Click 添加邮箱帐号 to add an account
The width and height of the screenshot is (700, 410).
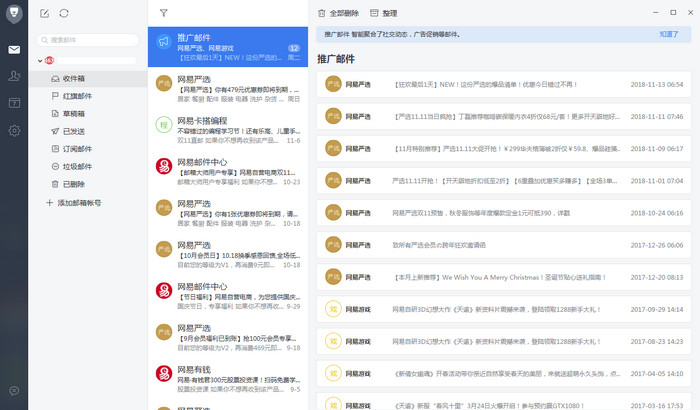pyautogui.click(x=74, y=203)
